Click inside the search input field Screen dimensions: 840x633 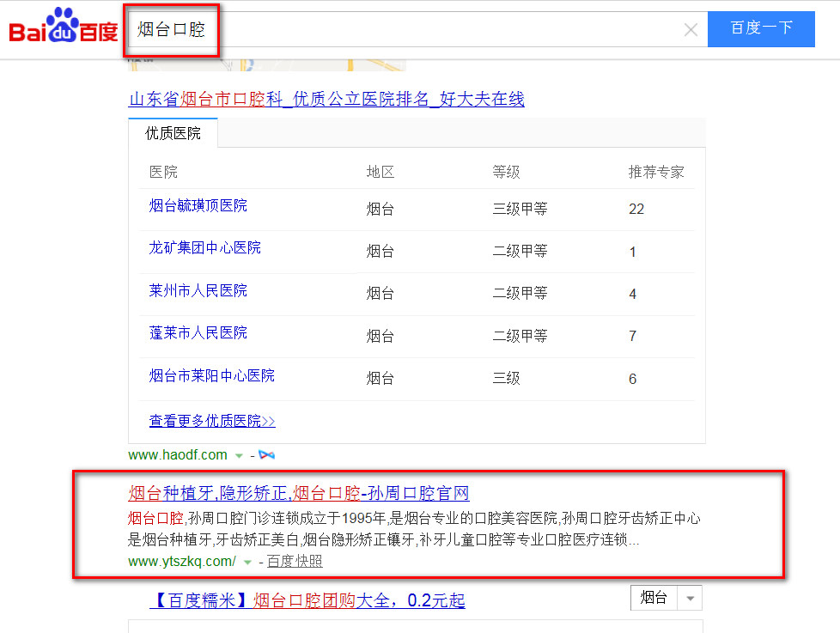(387, 29)
